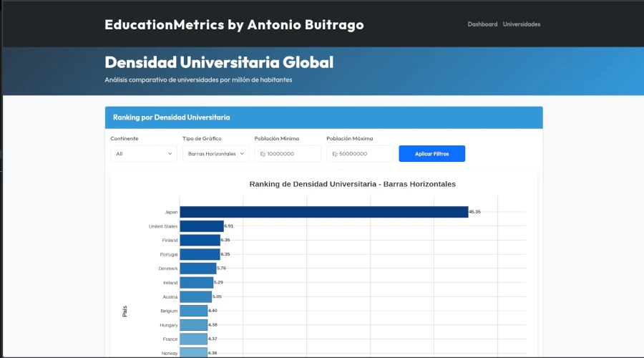Click the Finland bar in chart
The image size is (644, 358).
pyautogui.click(x=200, y=240)
